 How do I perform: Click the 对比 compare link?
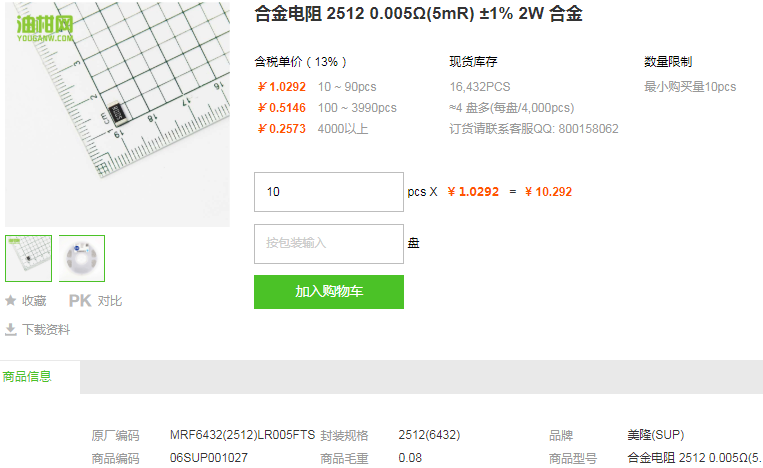(x=109, y=301)
